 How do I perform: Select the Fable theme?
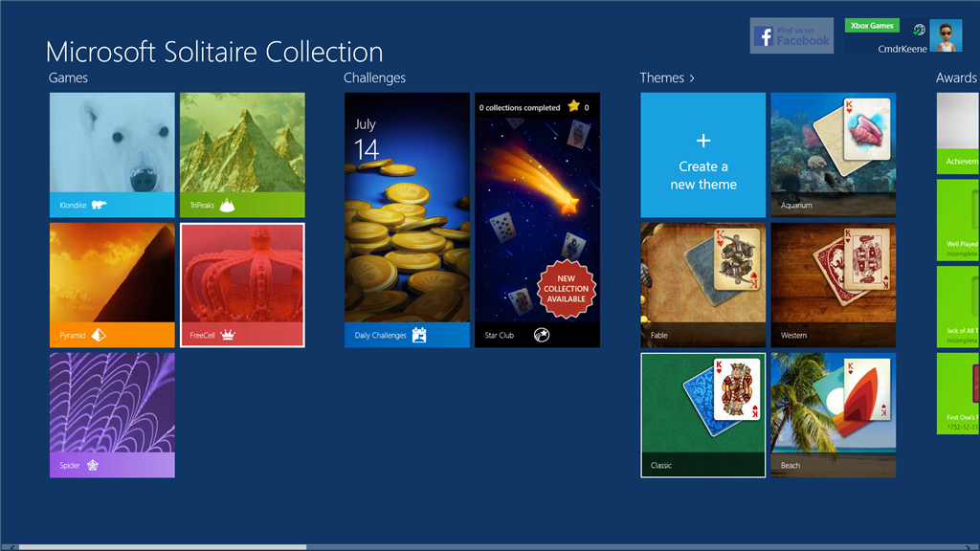tap(703, 285)
